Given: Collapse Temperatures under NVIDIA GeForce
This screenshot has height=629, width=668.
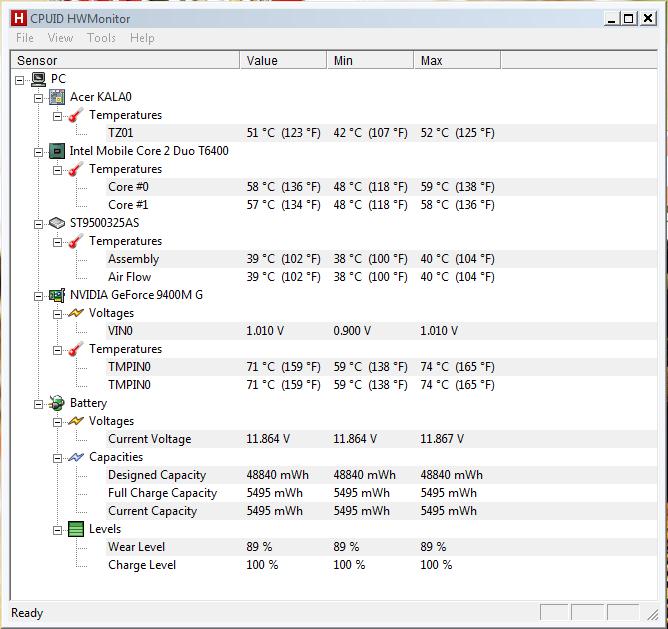Looking at the screenshot, I should pos(57,350).
